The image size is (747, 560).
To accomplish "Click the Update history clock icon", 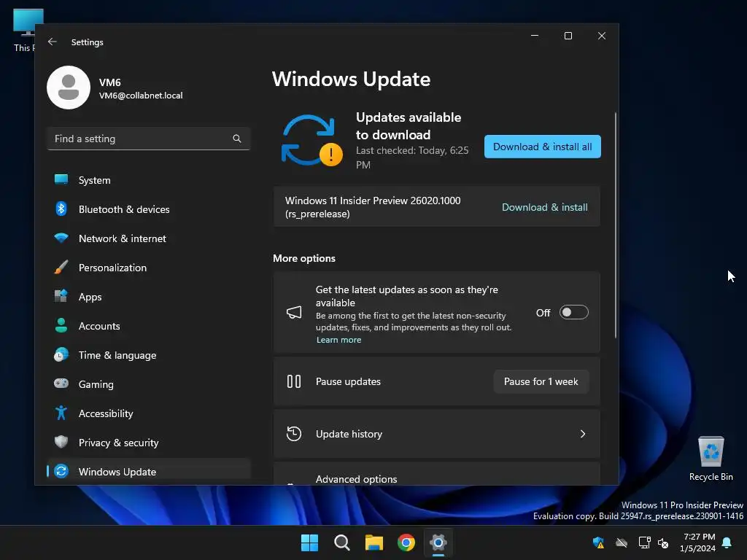I will (294, 434).
